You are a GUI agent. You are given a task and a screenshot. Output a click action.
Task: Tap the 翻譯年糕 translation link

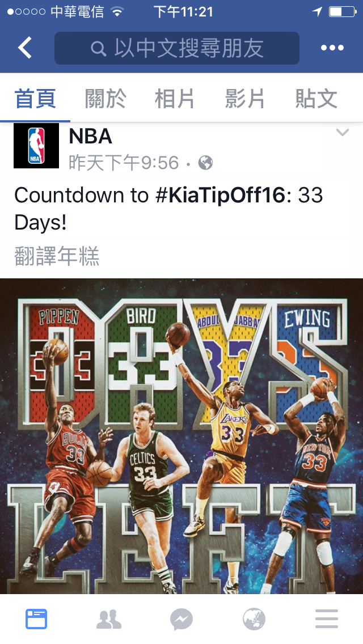click(x=57, y=256)
